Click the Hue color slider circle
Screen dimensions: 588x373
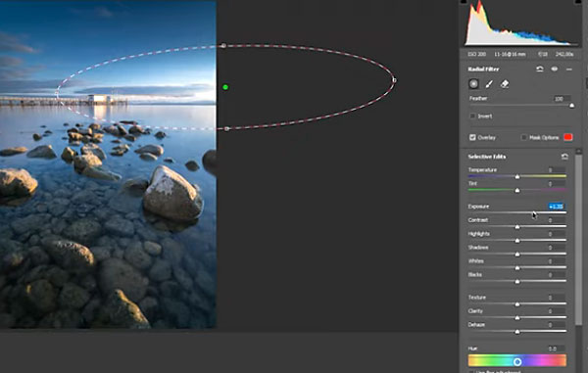517,362
